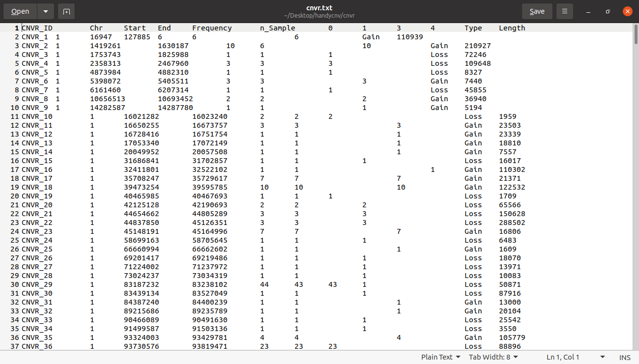Expand the recent documents dropdown beside Open
The image size is (639, 364).
click(x=45, y=11)
